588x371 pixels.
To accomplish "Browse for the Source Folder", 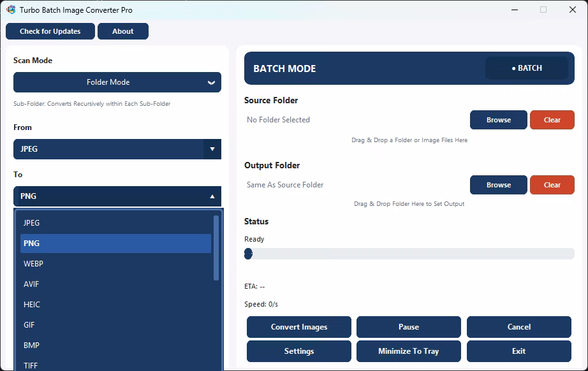I will pyautogui.click(x=498, y=120).
